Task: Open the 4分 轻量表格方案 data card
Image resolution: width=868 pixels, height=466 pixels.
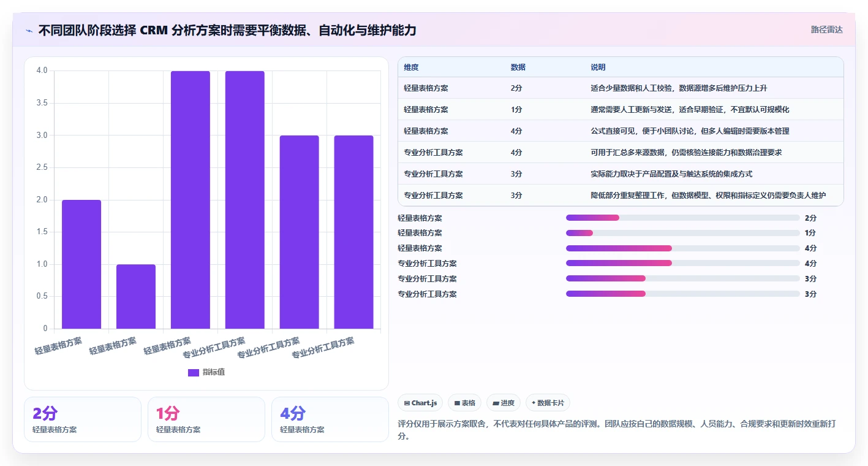Action: (330, 419)
